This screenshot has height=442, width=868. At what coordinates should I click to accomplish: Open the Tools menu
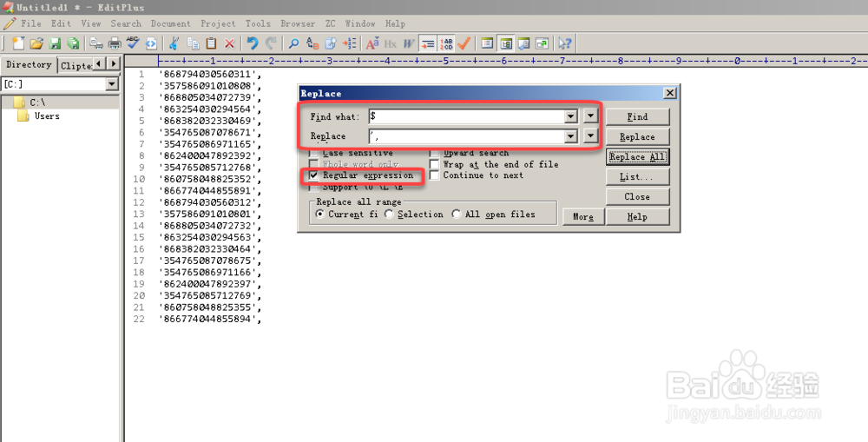258,23
